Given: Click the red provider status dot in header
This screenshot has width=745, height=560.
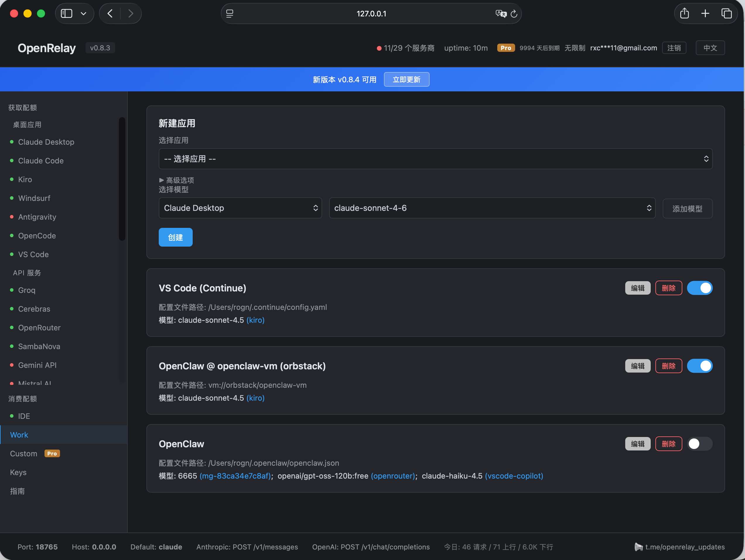Looking at the screenshot, I should point(379,48).
